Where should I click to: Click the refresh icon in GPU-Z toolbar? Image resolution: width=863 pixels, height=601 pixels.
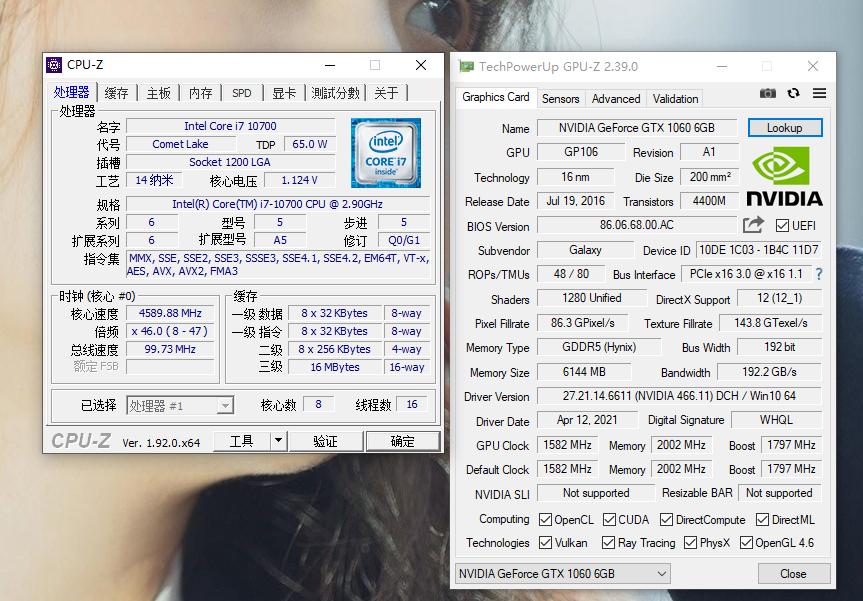[x=793, y=93]
